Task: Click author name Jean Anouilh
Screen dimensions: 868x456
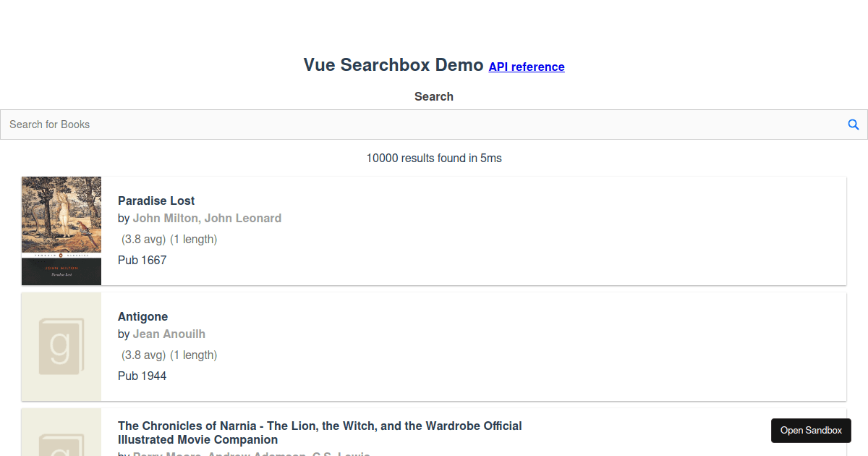Action: pos(169,334)
